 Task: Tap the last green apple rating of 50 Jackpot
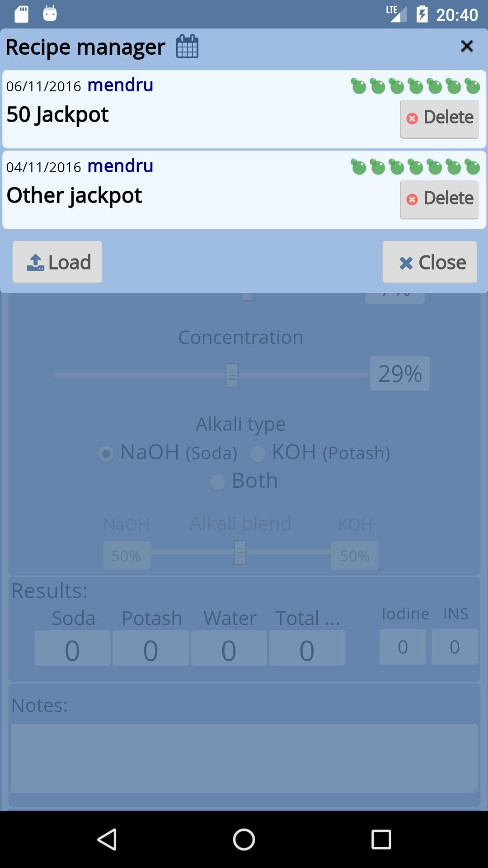click(473, 86)
